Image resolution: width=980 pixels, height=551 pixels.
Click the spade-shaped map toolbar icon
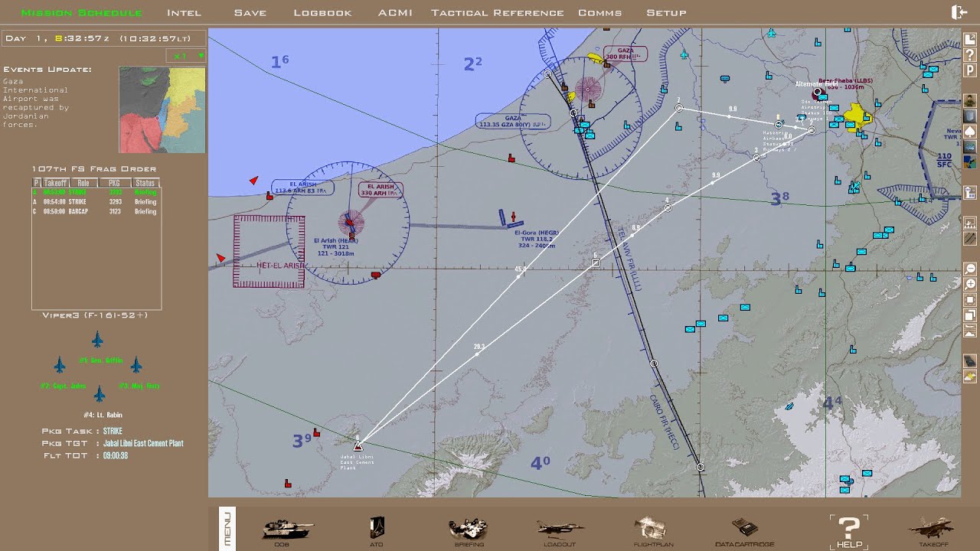coord(970,132)
